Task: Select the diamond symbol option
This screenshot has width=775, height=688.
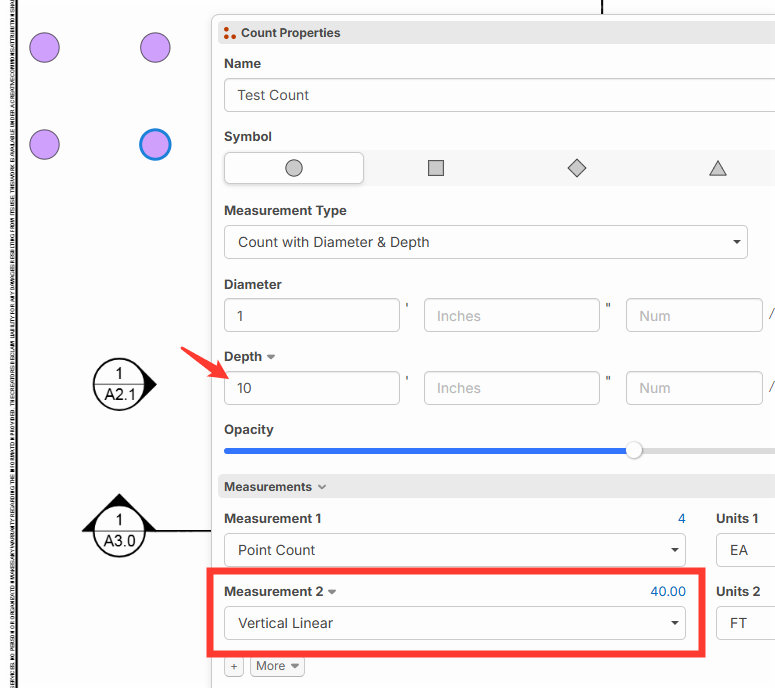Action: click(577, 168)
